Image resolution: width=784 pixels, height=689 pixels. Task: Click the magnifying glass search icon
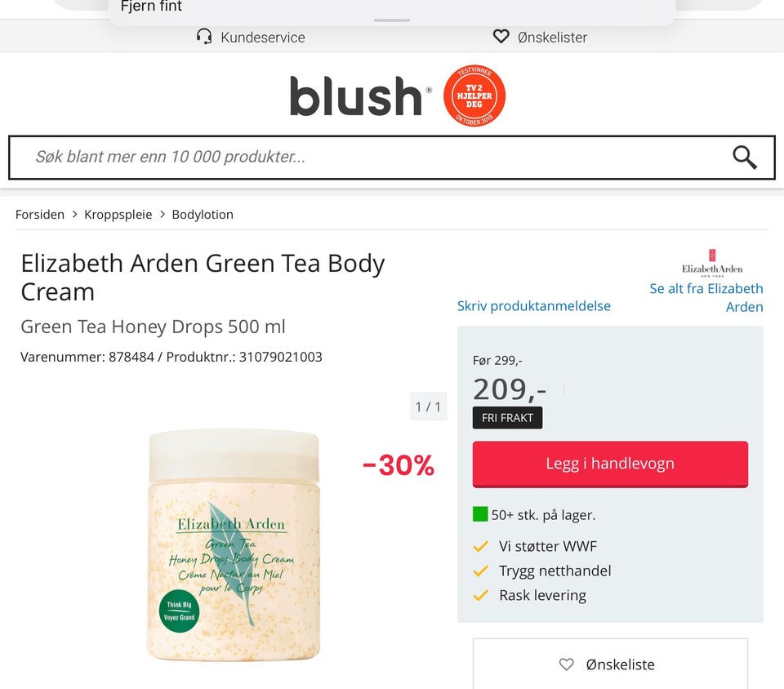coord(745,158)
